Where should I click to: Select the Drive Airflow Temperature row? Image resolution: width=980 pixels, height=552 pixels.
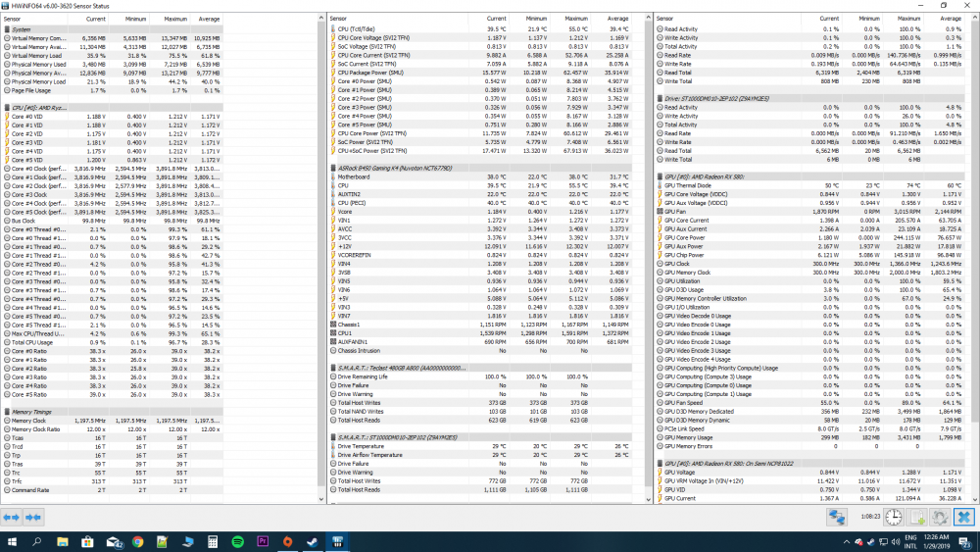[x=480, y=455]
